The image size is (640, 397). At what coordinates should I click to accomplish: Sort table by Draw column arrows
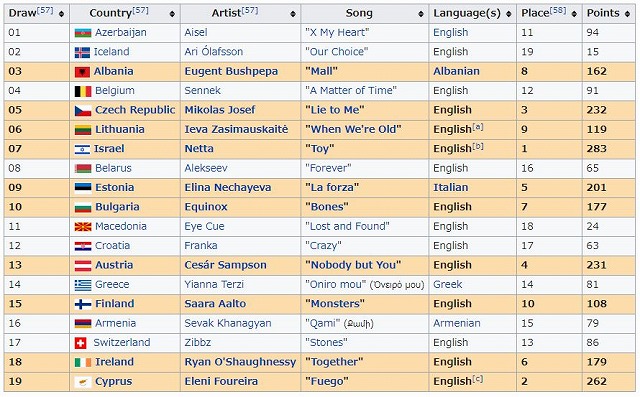coord(61,14)
